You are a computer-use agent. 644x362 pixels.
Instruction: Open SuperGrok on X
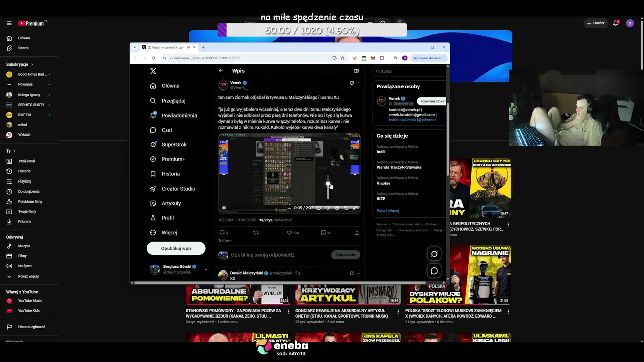coord(168,145)
